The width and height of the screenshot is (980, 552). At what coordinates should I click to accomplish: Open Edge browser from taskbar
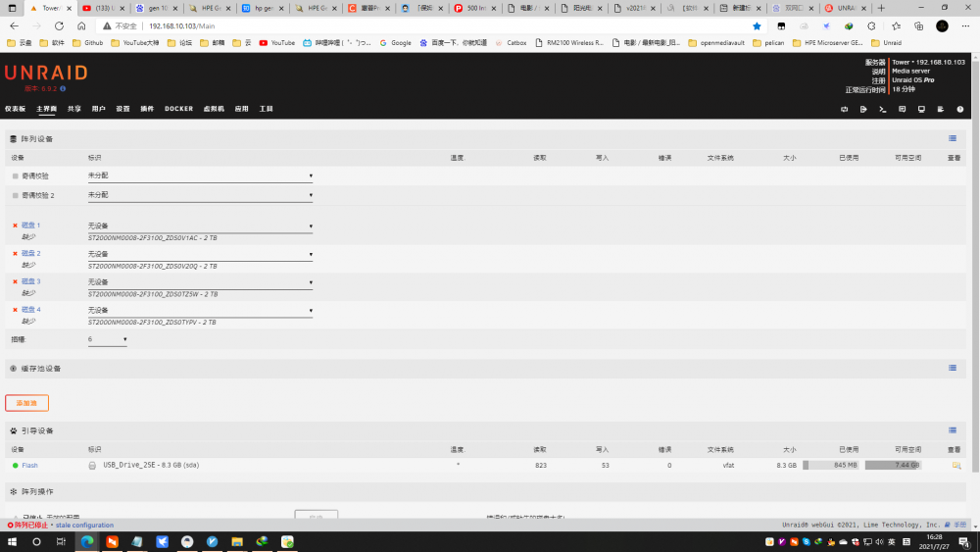(87, 541)
